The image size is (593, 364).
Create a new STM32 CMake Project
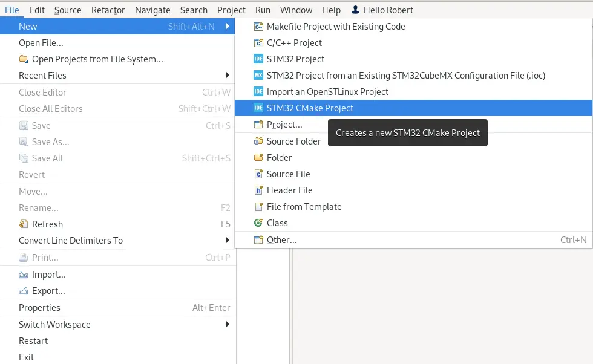pyautogui.click(x=310, y=108)
